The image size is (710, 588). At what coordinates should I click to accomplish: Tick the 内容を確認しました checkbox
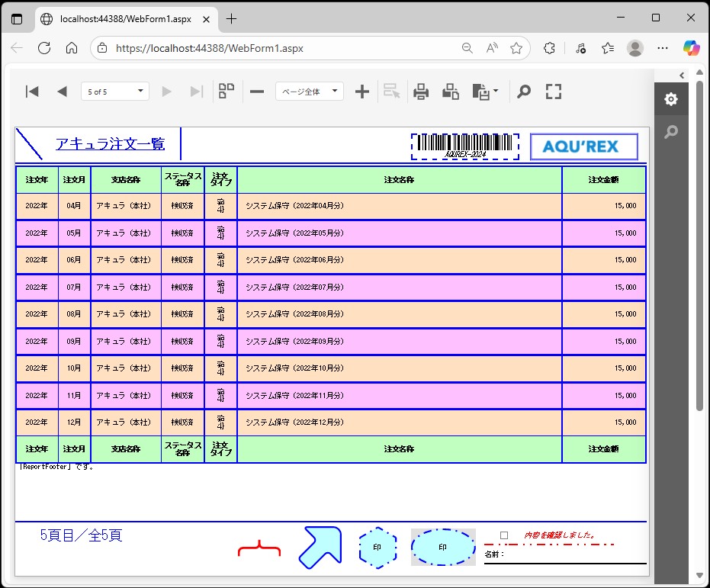pos(504,536)
